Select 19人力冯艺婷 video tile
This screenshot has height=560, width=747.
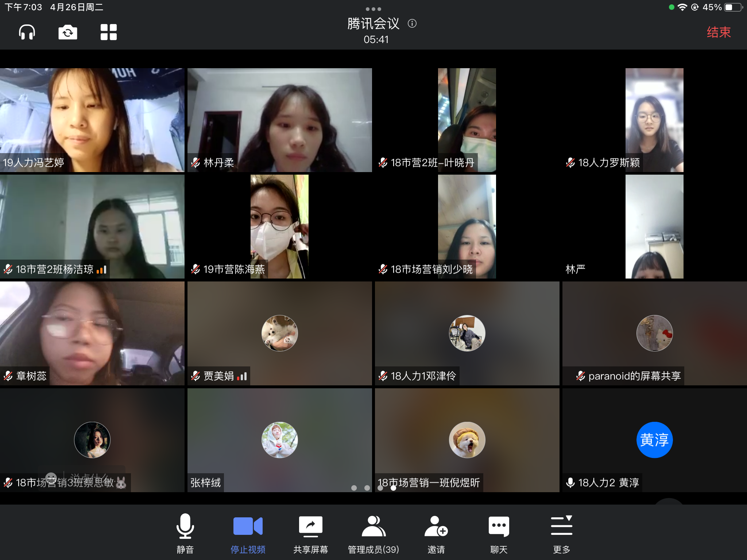(x=92, y=120)
